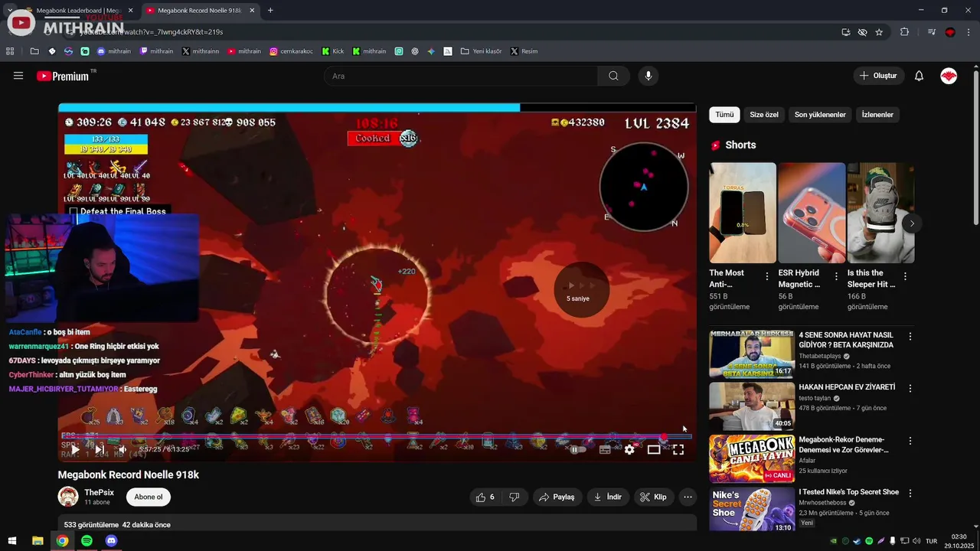Open options for 'The Most Anti-' short
Screen dimensions: 980x551
pyautogui.click(x=767, y=276)
